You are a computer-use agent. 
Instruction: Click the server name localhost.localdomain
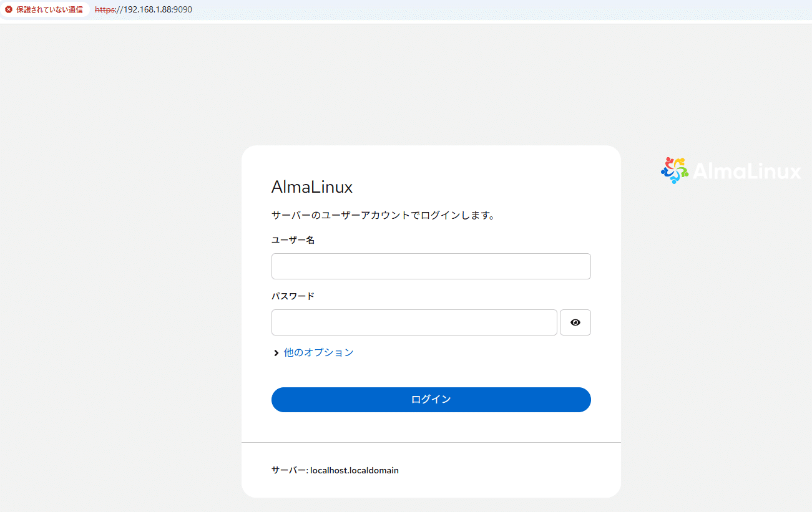(x=355, y=470)
